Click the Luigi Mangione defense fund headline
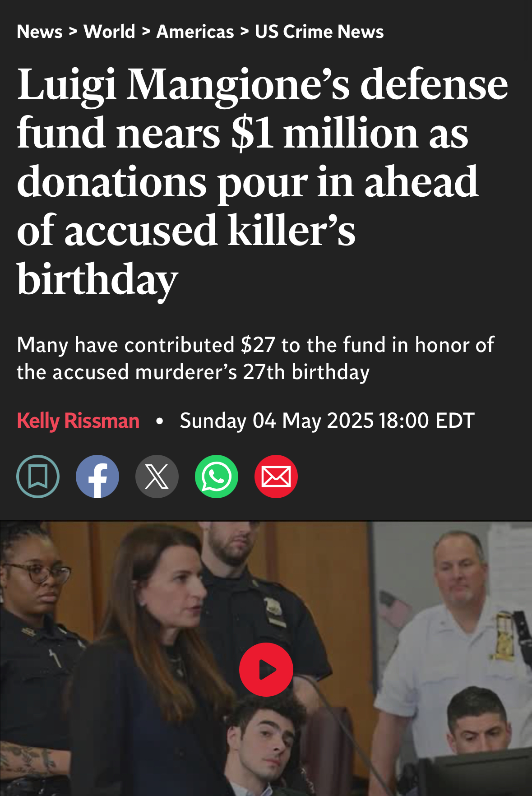Screen dimensions: 532x796 (263, 181)
